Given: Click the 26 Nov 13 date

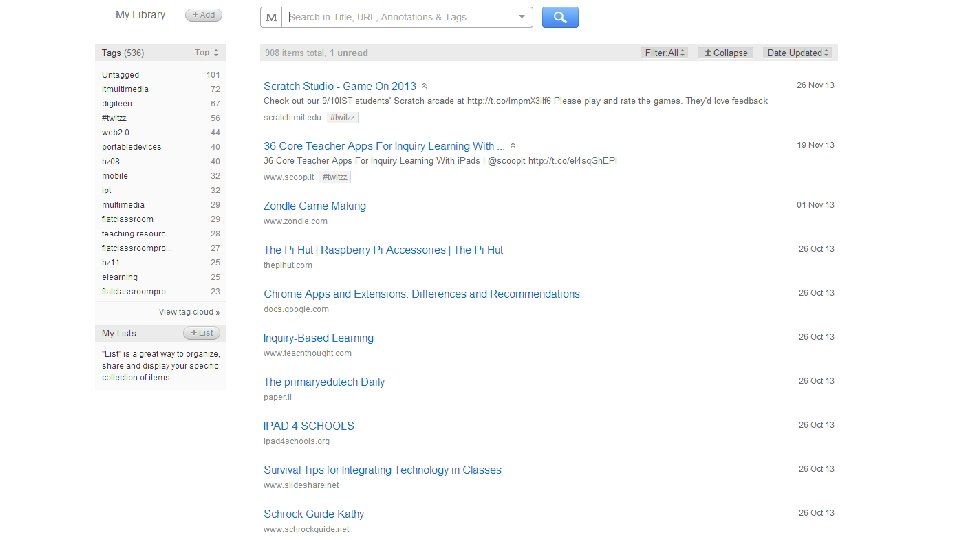Looking at the screenshot, I should point(815,85).
